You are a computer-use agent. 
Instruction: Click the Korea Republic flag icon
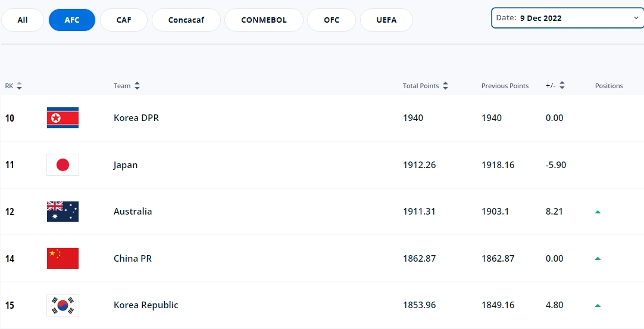(x=62, y=305)
